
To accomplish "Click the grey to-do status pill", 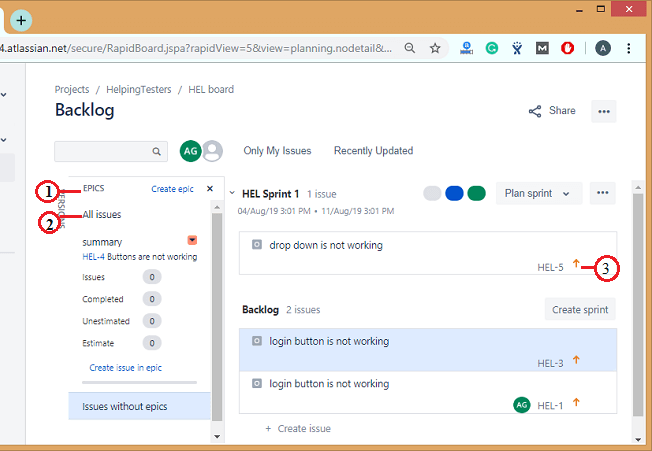I will (432, 193).
